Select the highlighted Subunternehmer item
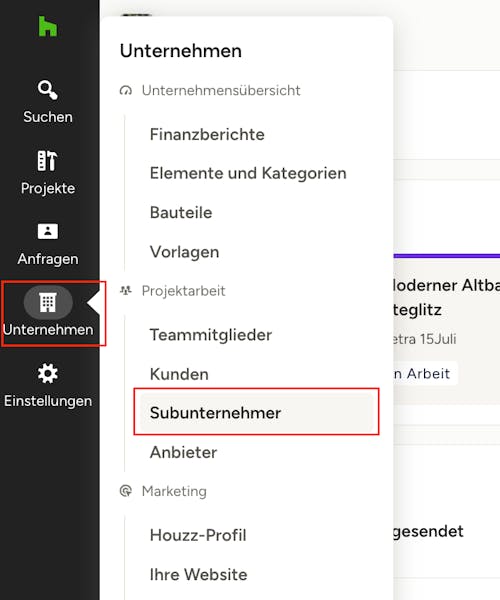500x600 pixels. [256, 413]
